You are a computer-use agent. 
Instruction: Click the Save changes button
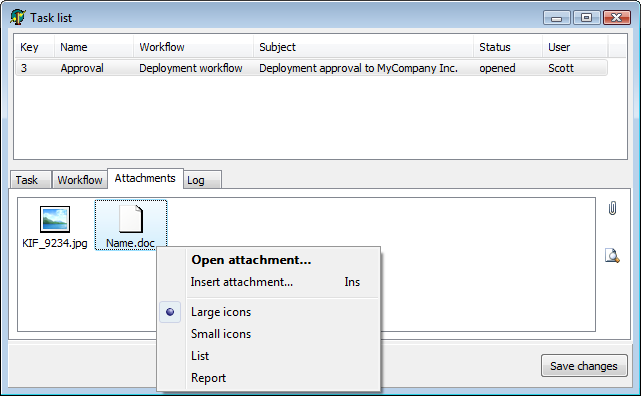(584, 366)
